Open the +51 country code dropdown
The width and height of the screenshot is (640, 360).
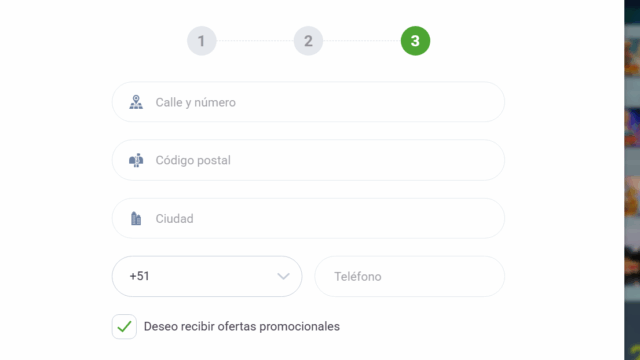coord(207,276)
